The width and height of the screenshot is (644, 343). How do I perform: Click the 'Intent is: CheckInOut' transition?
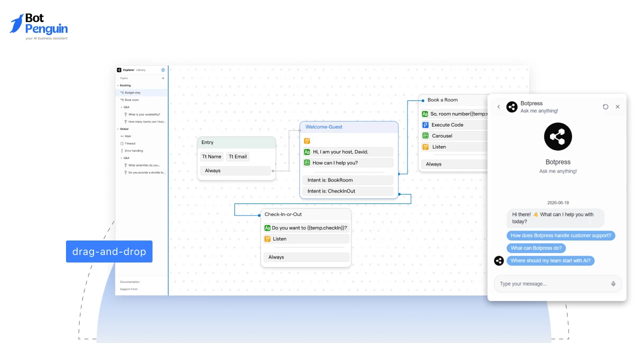[x=348, y=191]
